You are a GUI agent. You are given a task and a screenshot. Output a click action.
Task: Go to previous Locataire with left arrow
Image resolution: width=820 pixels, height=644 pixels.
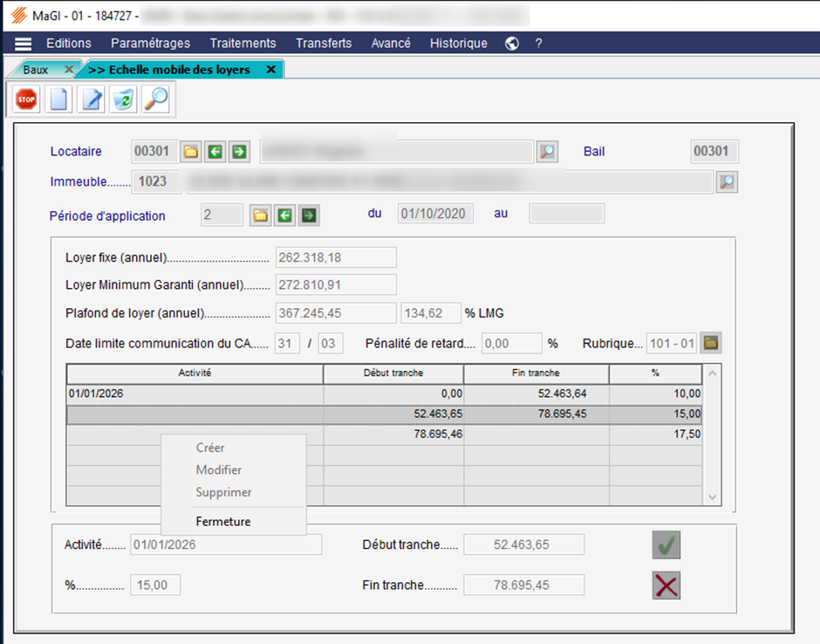point(215,152)
